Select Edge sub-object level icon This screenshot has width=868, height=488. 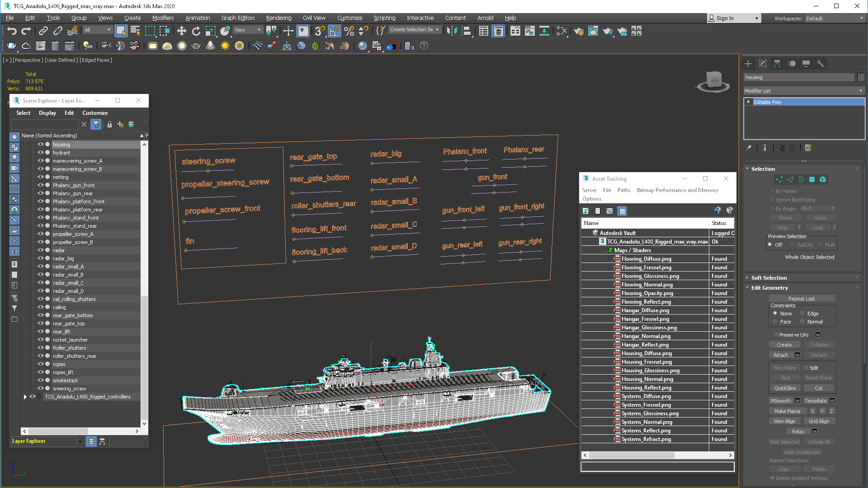pos(790,179)
